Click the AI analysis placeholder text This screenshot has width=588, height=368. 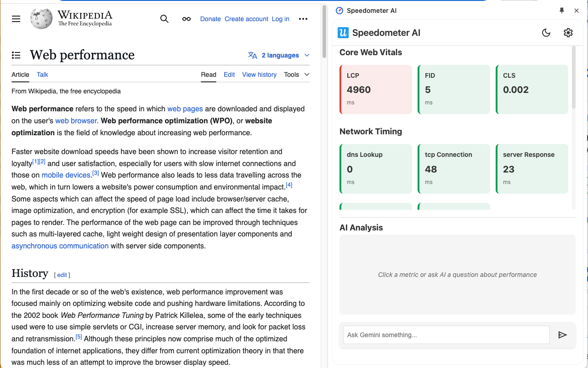(x=458, y=275)
